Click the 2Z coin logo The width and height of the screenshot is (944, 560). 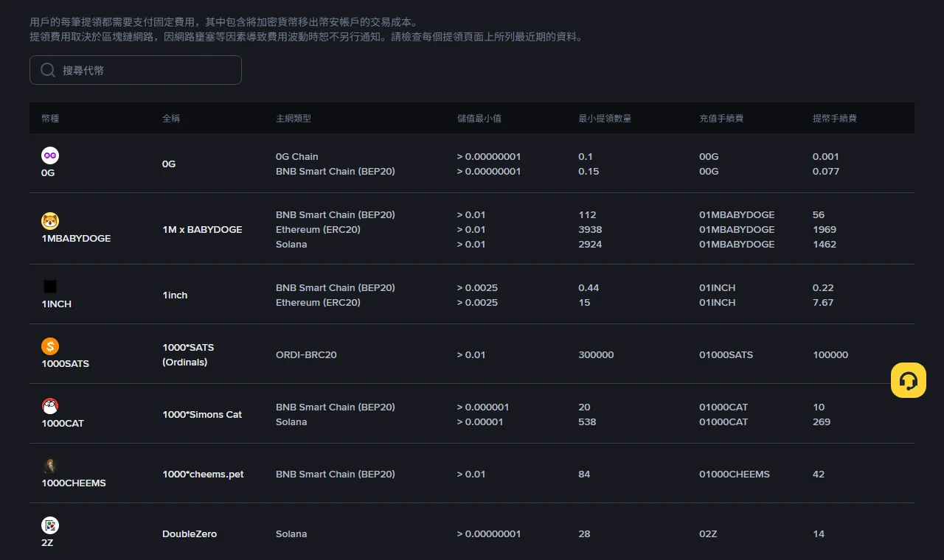click(50, 525)
